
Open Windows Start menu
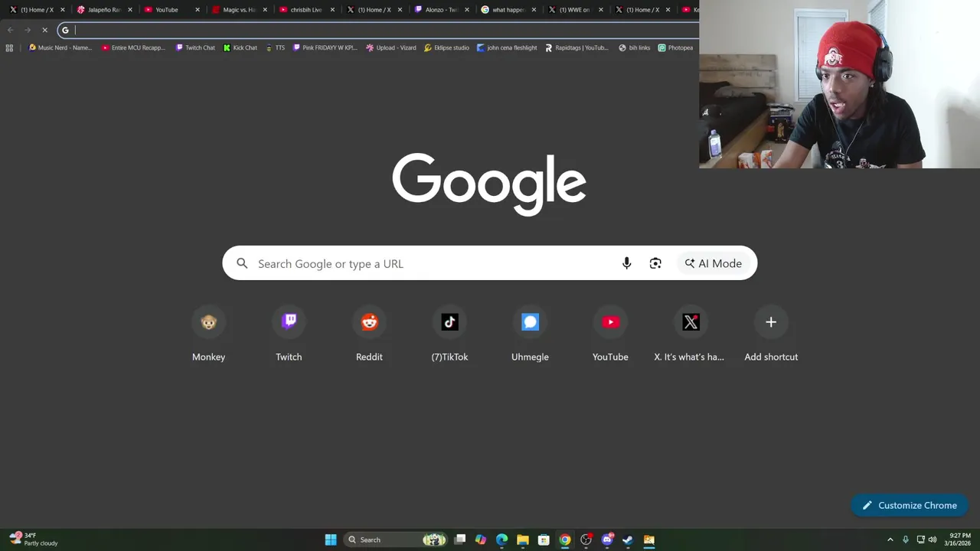pos(331,540)
